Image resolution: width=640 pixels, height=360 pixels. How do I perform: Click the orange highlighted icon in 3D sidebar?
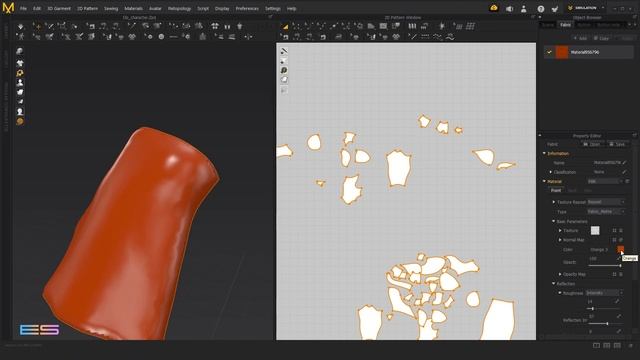(20, 73)
